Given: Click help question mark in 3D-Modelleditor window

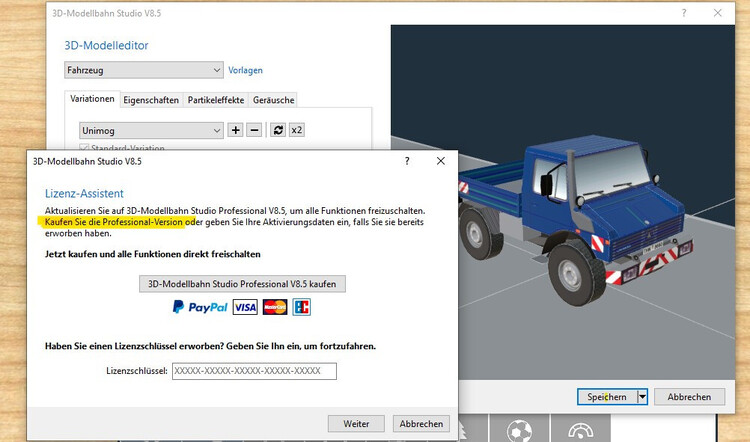Looking at the screenshot, I should coord(684,13).
